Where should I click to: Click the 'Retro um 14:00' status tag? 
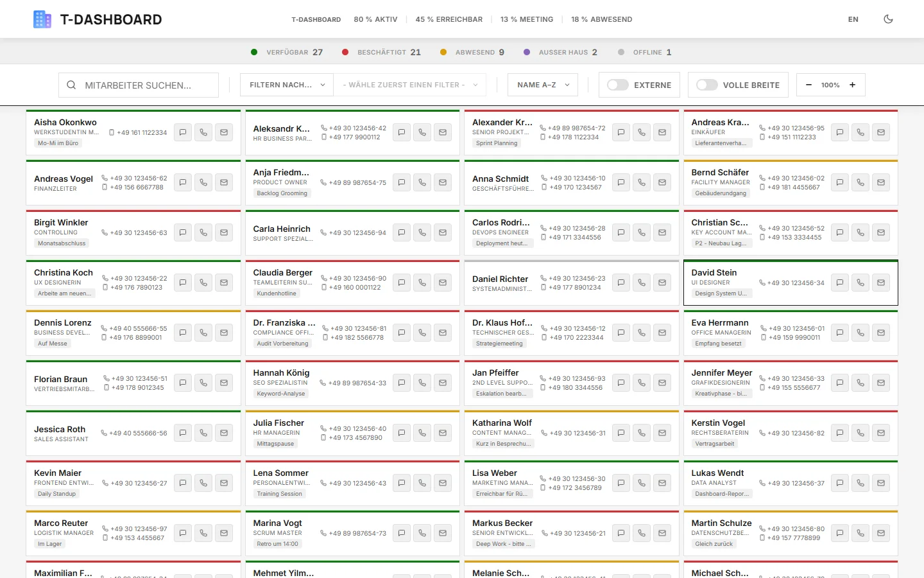[277, 544]
